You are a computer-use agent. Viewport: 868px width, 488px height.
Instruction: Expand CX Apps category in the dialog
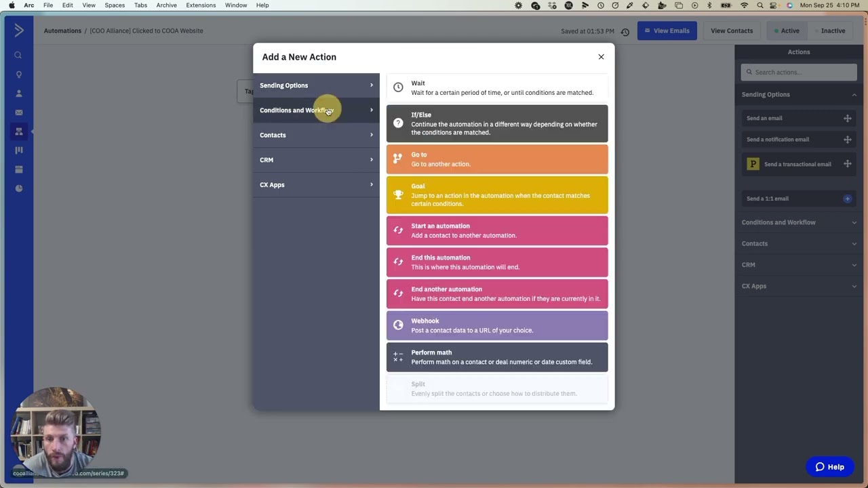point(316,185)
